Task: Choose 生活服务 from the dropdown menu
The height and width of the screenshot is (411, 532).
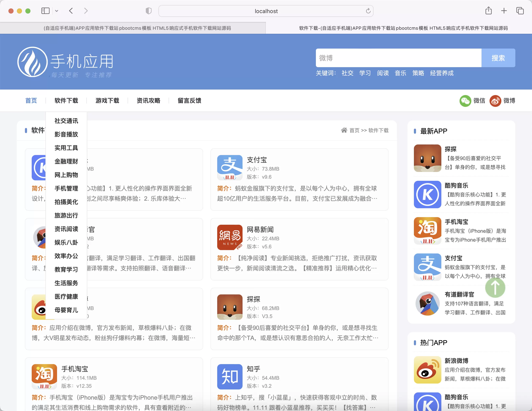Action: coord(66,283)
